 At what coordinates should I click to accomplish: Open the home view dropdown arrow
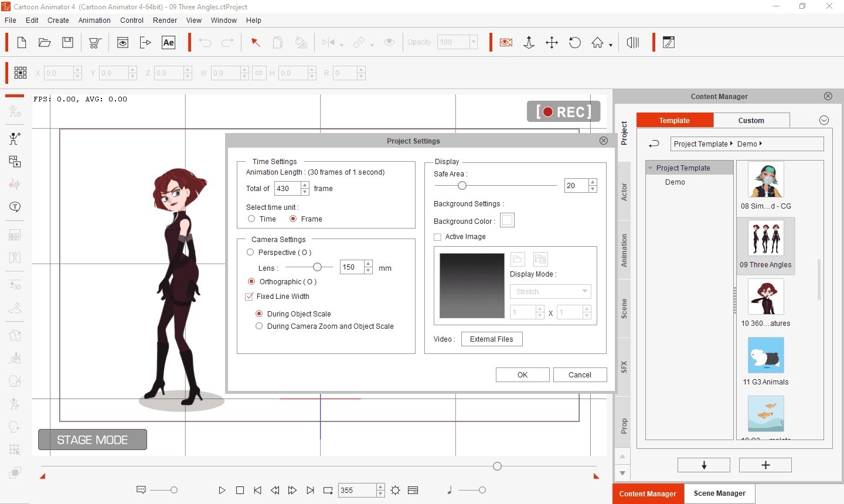click(x=611, y=45)
